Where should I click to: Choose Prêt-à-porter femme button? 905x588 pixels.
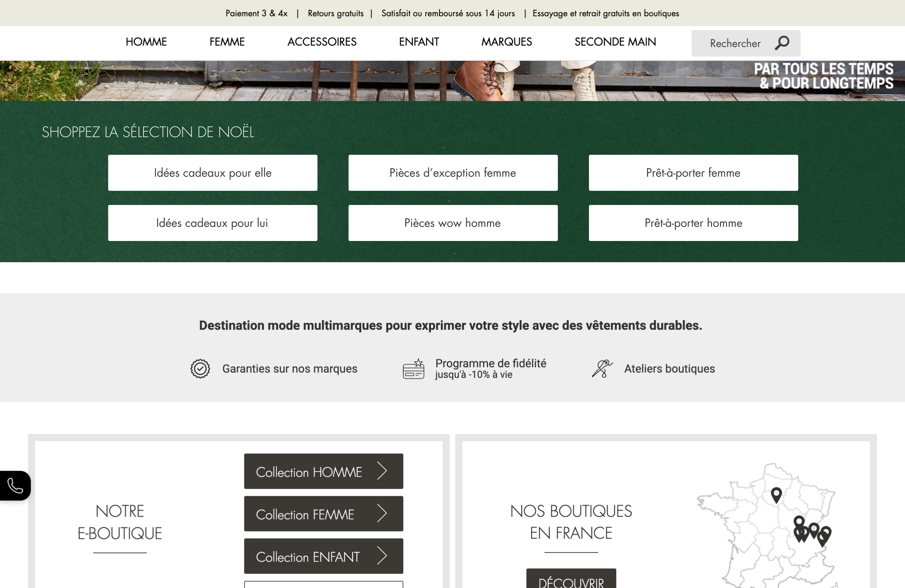coord(693,172)
